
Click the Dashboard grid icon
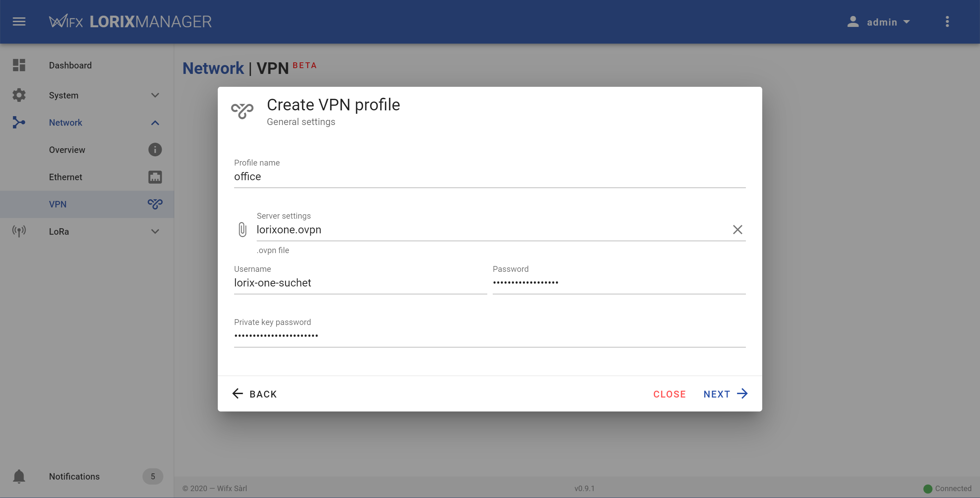(19, 65)
